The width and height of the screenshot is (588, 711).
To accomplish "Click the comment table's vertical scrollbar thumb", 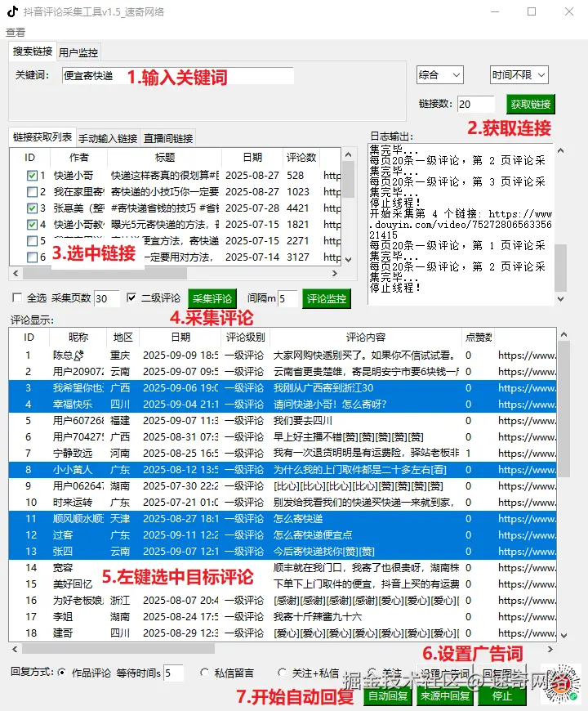I will 563,409.
